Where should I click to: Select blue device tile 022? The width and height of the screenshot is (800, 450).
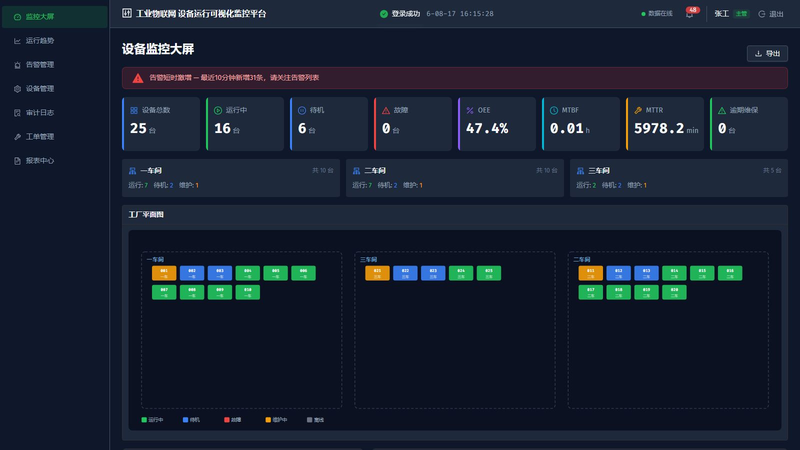tap(405, 273)
